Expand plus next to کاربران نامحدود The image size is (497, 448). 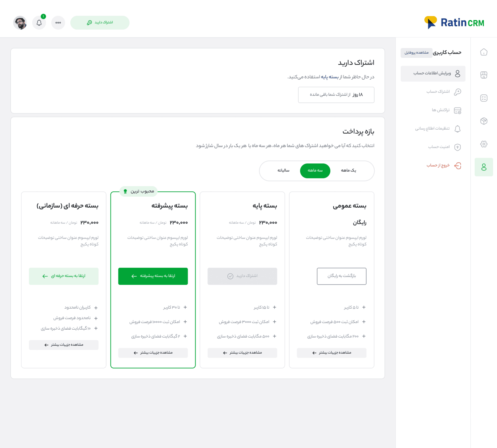point(96,308)
